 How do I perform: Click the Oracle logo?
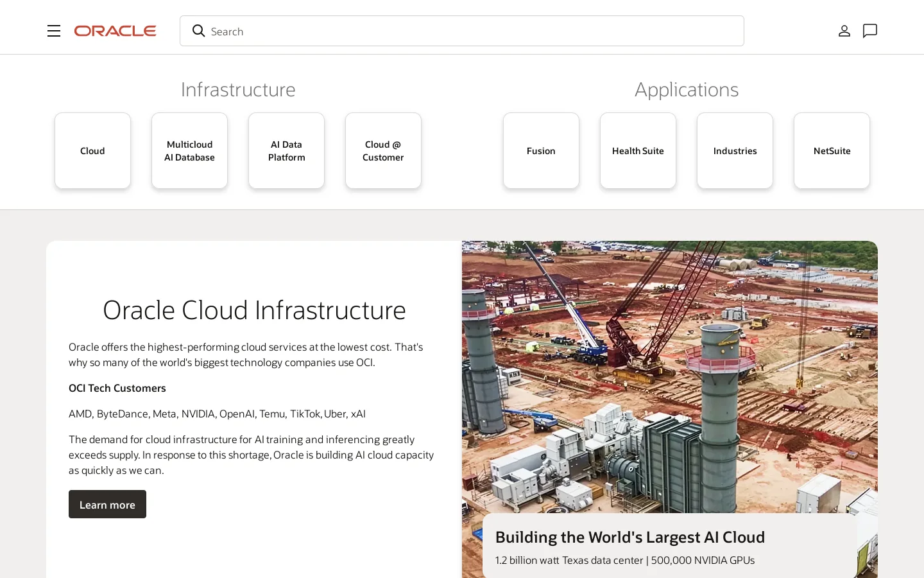pos(115,31)
